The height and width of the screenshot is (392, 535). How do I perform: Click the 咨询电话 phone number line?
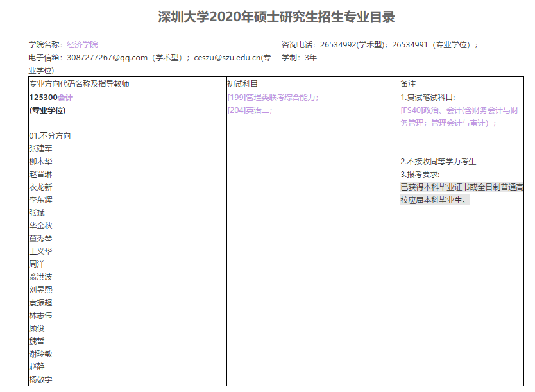coord(380,45)
